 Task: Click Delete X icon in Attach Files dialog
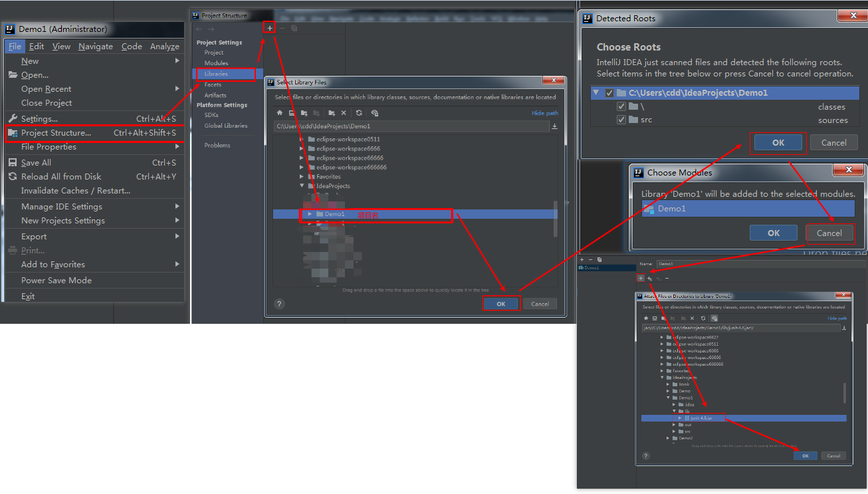pos(692,318)
